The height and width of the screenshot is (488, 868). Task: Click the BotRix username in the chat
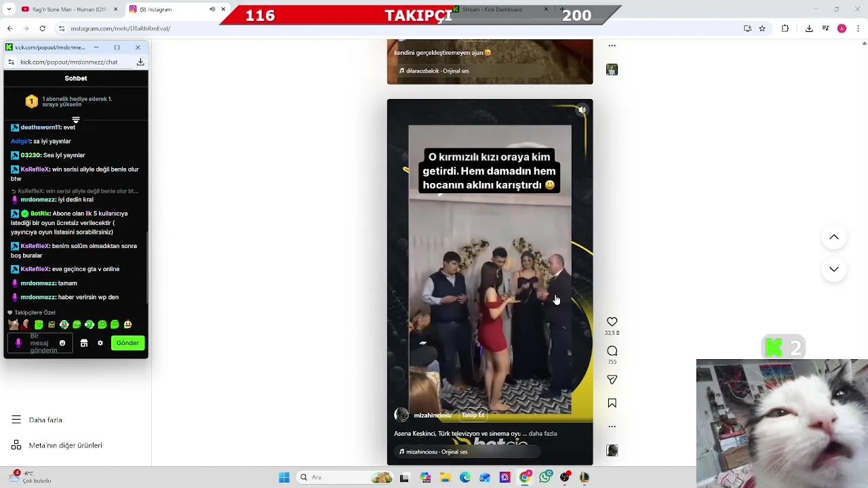(40, 213)
